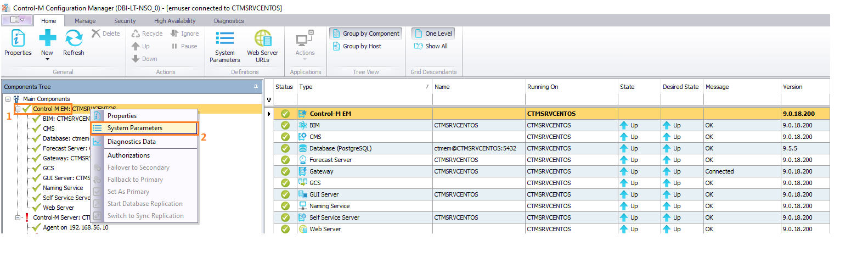Switch to the Diagnostics tab

pos(229,21)
